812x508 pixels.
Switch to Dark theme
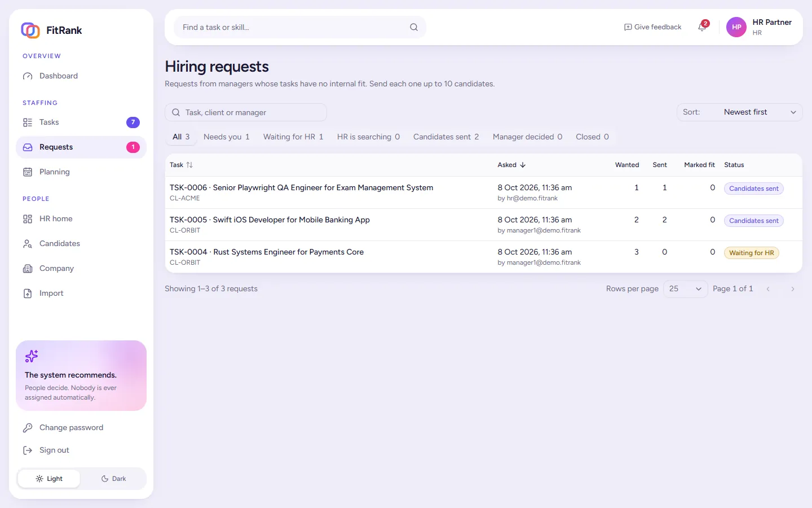113,479
